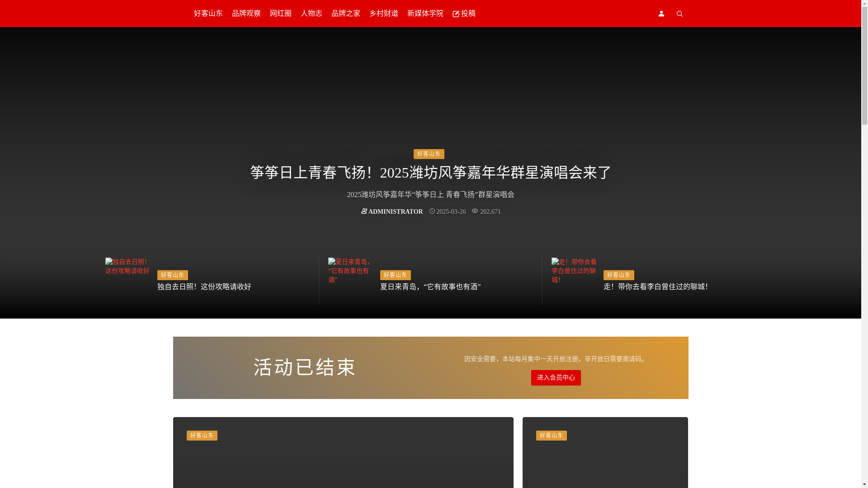Open the 2025潍坊风筝嘉年华 headline article
Viewport: 868px width, 488px height.
click(x=430, y=173)
